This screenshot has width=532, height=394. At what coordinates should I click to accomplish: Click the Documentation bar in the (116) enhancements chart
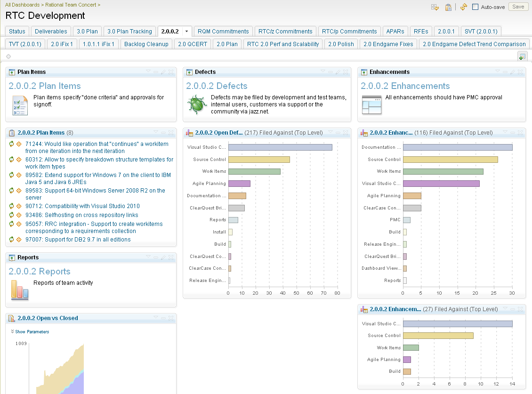coord(458,147)
